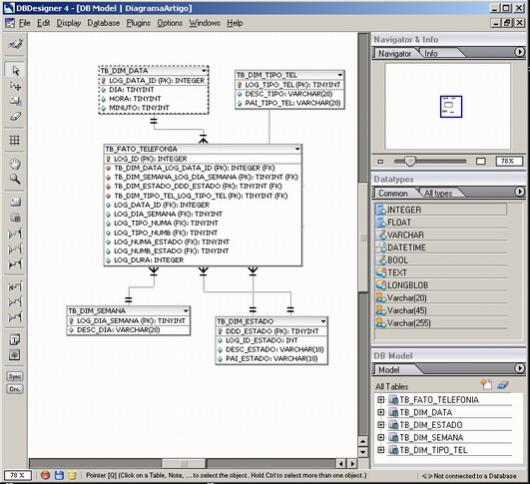
Task: Collapse TB_DIM_TIPO_TEL table via its arrow
Action: pyautogui.click(x=340, y=75)
